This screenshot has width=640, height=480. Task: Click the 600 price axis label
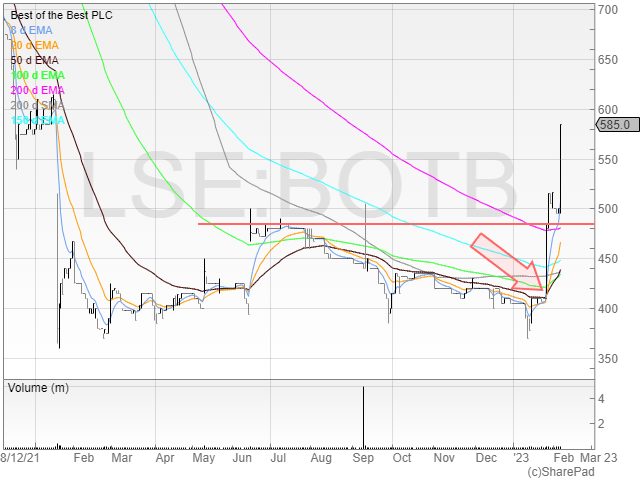click(x=608, y=109)
